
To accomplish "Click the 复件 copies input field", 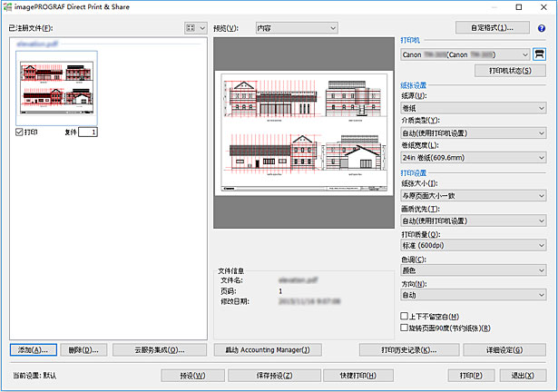I will (x=87, y=132).
